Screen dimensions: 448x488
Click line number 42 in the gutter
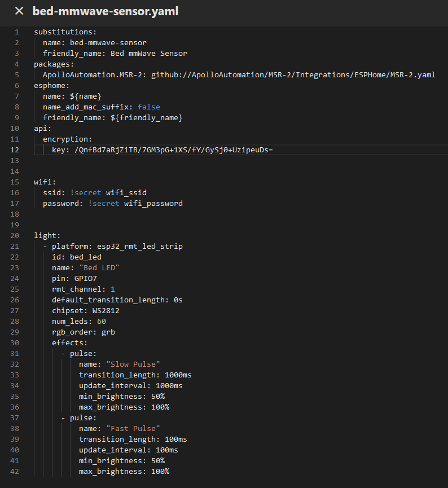point(15,471)
